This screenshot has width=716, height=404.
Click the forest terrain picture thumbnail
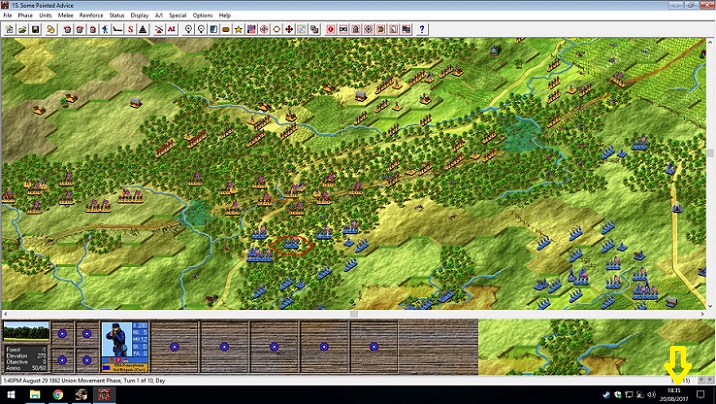pos(26,331)
